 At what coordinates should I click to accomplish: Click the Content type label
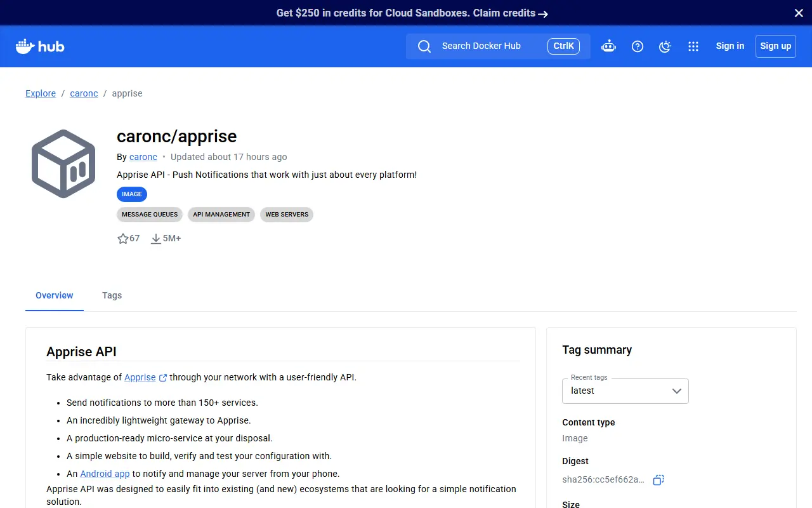click(589, 422)
